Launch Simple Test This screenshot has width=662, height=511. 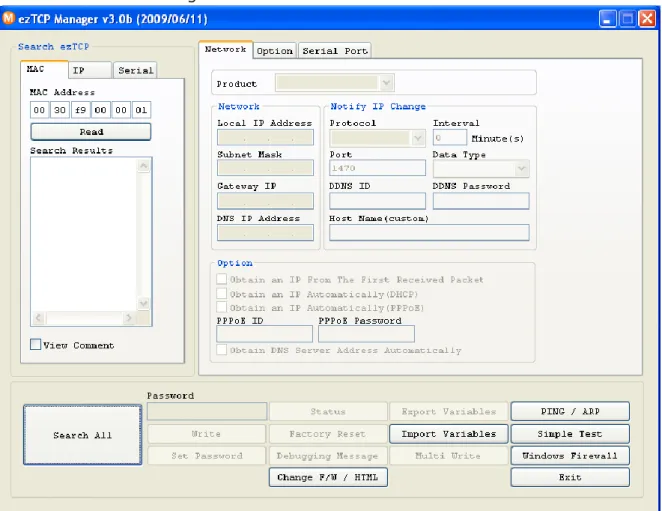pos(570,434)
